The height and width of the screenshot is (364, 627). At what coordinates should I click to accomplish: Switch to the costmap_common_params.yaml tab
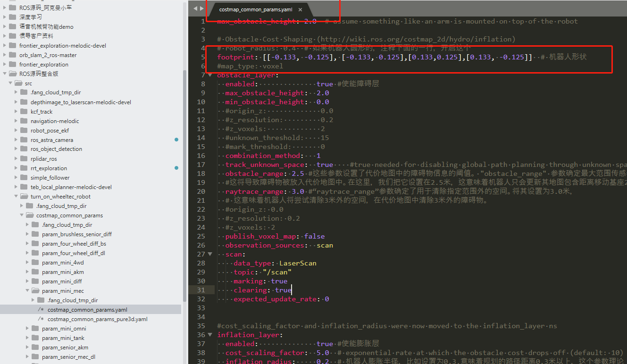point(255,9)
